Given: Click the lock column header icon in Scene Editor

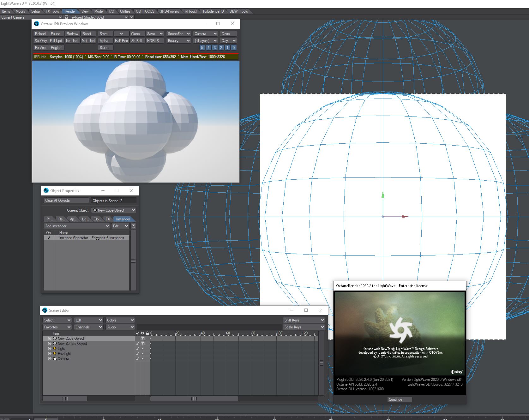Looking at the screenshot, I should click(147, 333).
